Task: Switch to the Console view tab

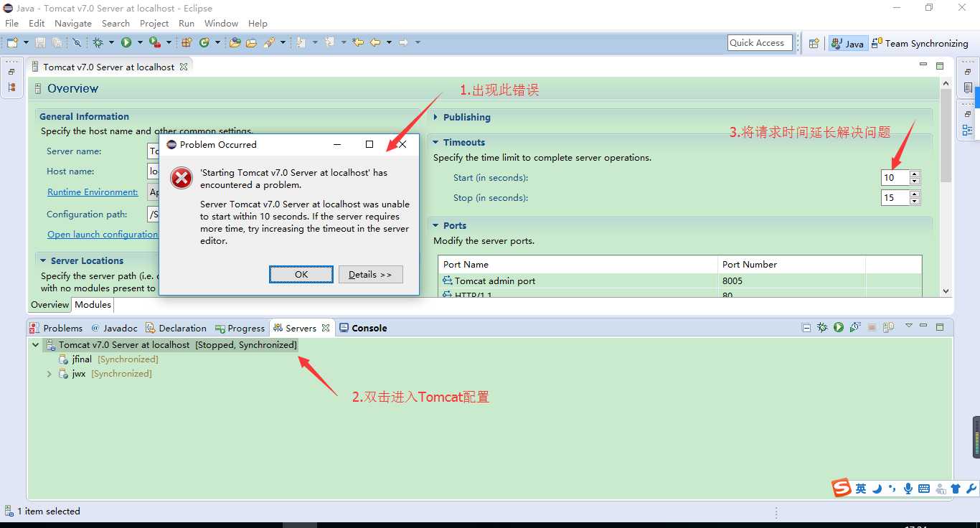Action: [x=363, y=328]
